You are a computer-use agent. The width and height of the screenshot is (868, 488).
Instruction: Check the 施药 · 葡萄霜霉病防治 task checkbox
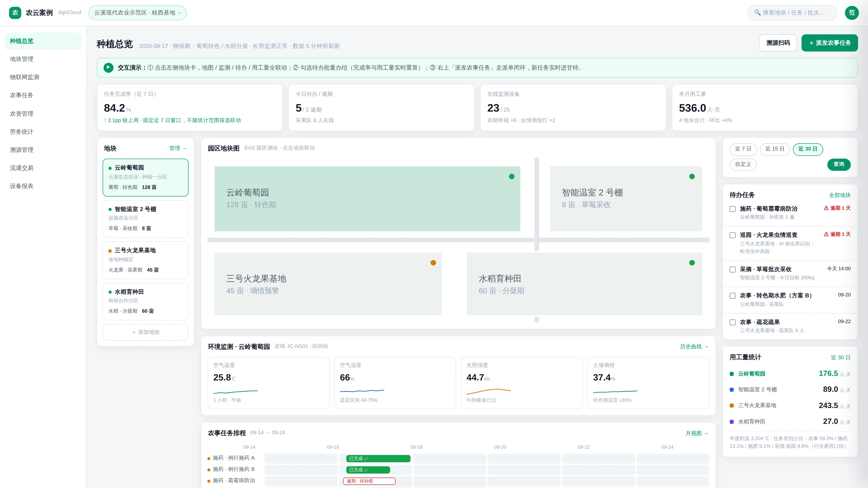pyautogui.click(x=733, y=209)
